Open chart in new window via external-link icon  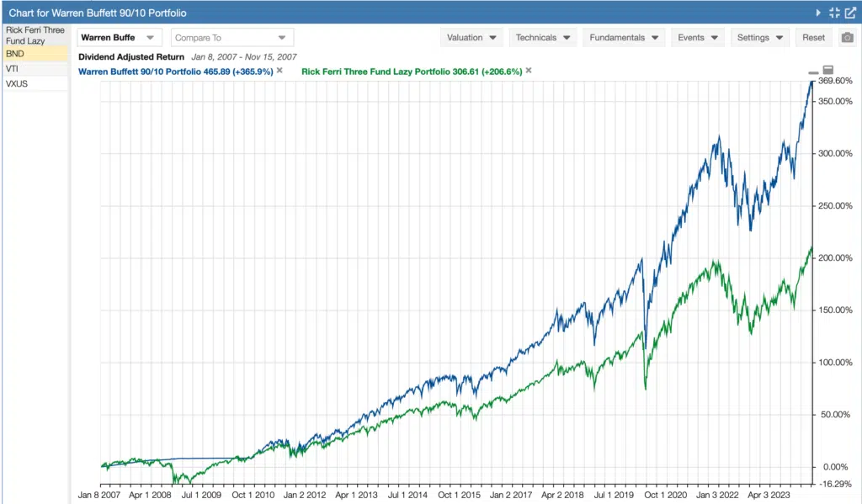click(850, 13)
